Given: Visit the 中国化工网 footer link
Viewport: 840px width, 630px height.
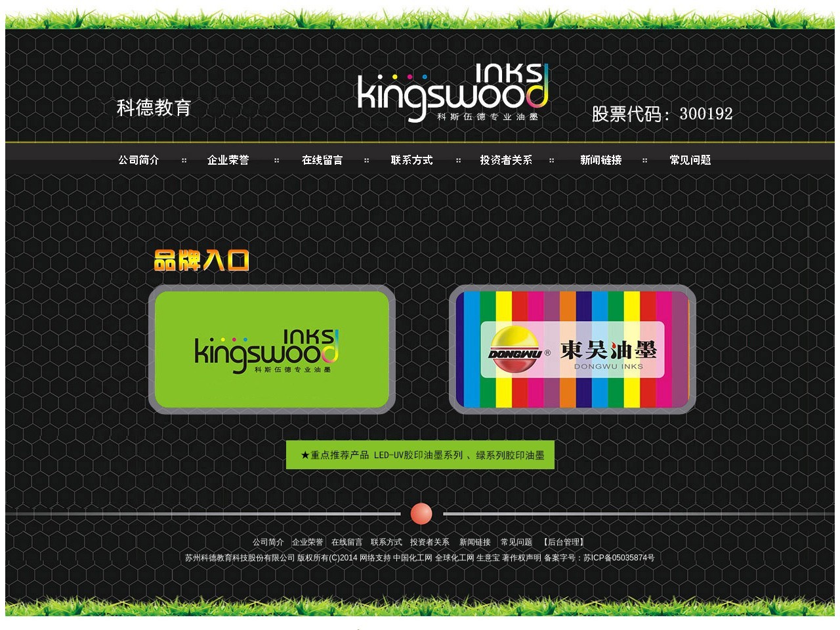Looking at the screenshot, I should [x=413, y=558].
